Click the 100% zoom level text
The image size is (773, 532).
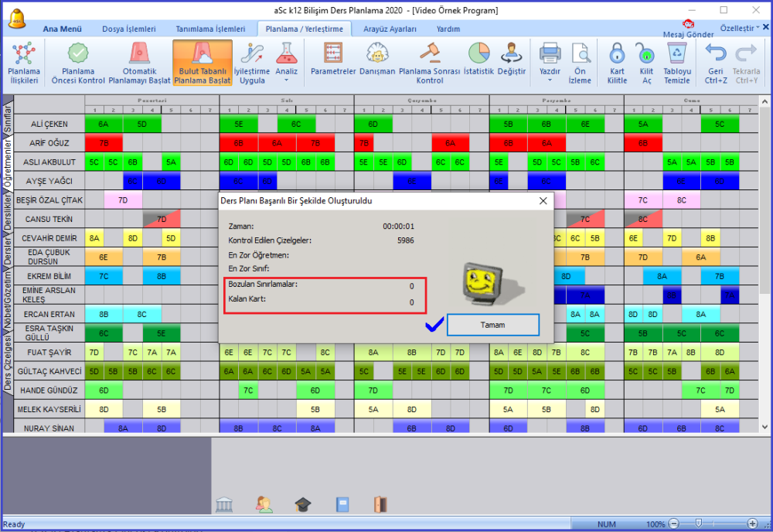point(656,524)
